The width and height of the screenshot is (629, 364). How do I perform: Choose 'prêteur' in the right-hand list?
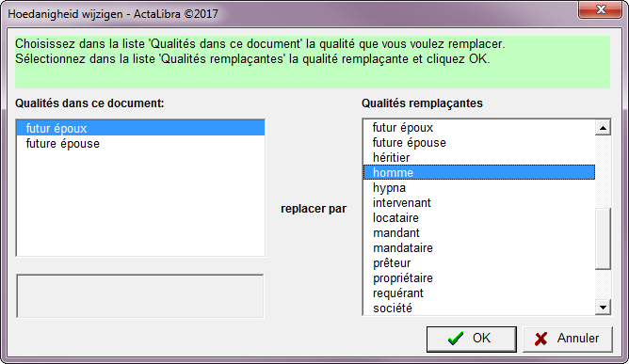coord(479,263)
